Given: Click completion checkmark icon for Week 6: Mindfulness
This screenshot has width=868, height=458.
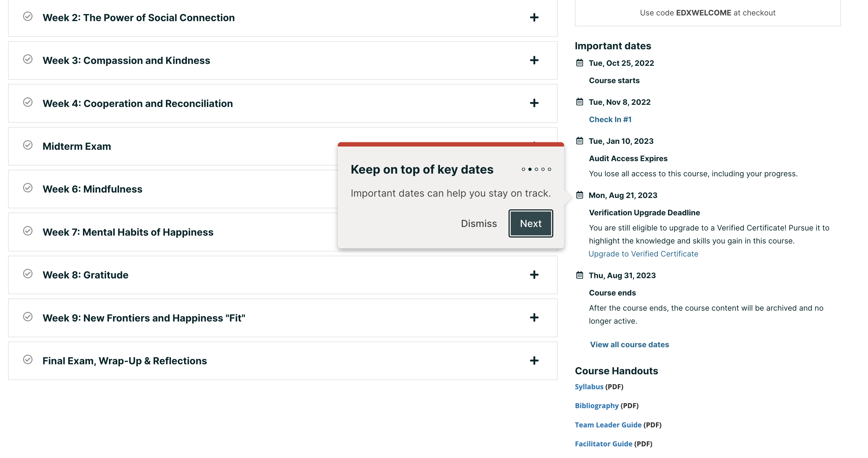Looking at the screenshot, I should 28,188.
